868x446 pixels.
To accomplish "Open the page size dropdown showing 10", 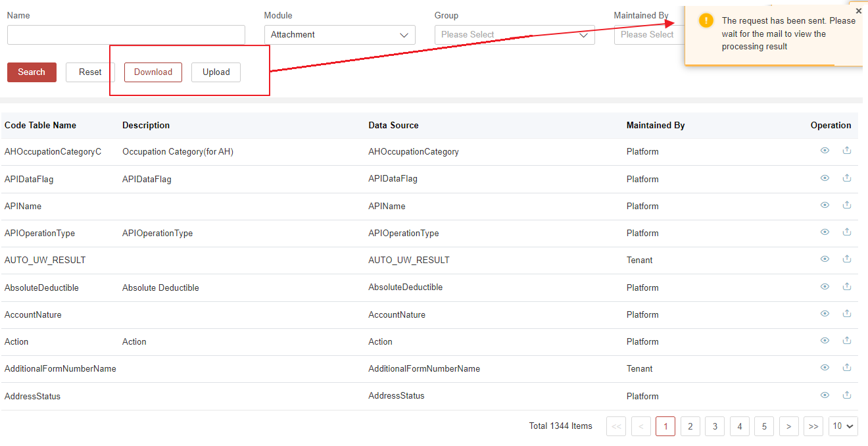I will (x=843, y=426).
